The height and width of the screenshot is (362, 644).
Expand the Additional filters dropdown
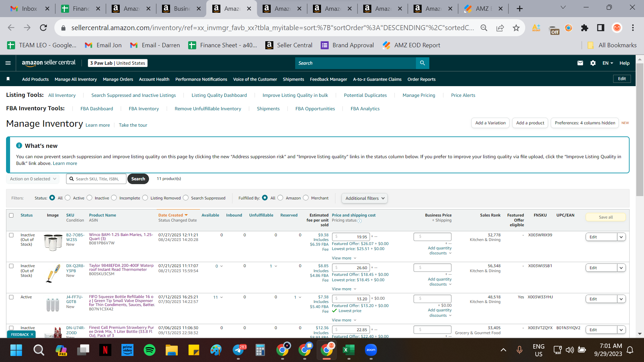(365, 198)
